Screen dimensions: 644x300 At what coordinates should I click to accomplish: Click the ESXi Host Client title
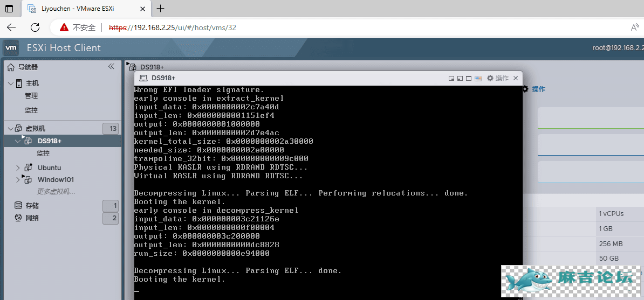coord(64,48)
